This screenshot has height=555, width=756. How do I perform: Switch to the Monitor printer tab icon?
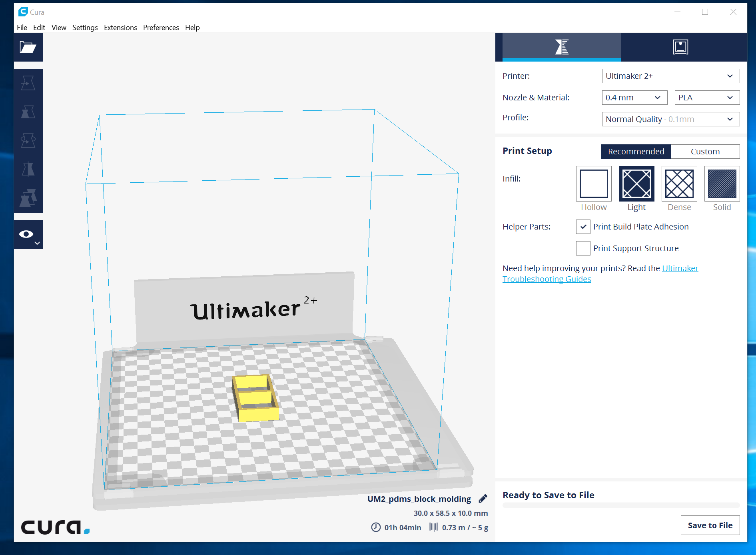pos(680,47)
